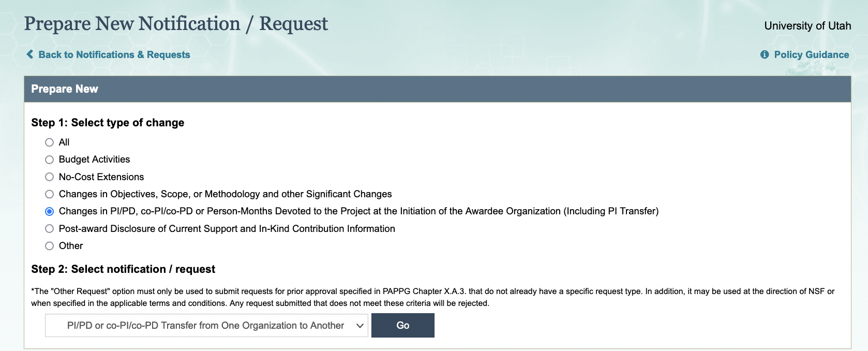868x351 pixels.
Task: Open the PI/PD Transfer request dropdown
Action: click(206, 326)
